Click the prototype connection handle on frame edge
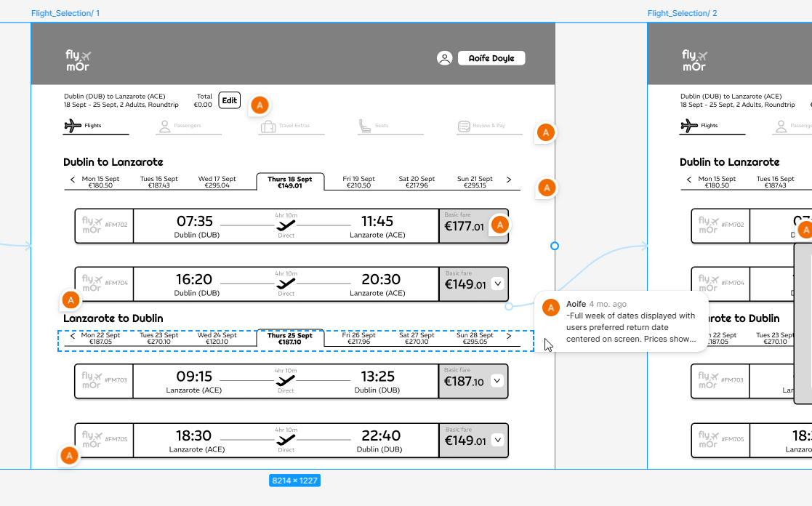Image resolution: width=812 pixels, height=506 pixels. pos(555,246)
